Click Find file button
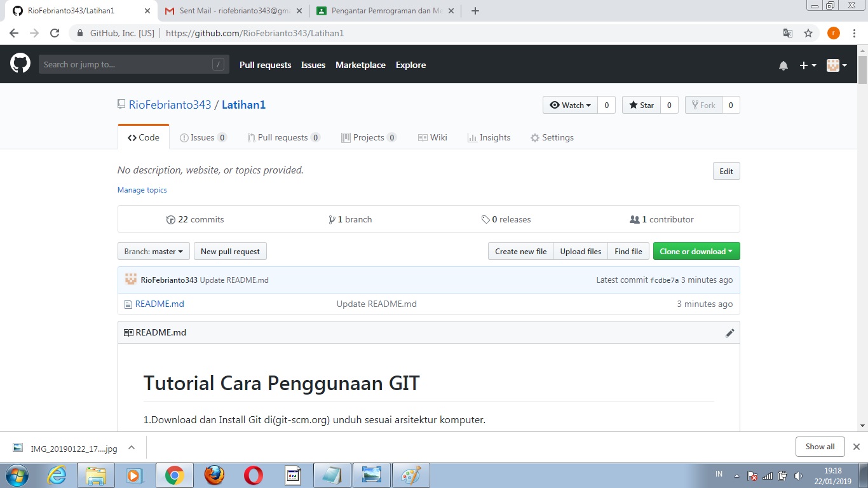868x488 pixels. [x=628, y=251]
